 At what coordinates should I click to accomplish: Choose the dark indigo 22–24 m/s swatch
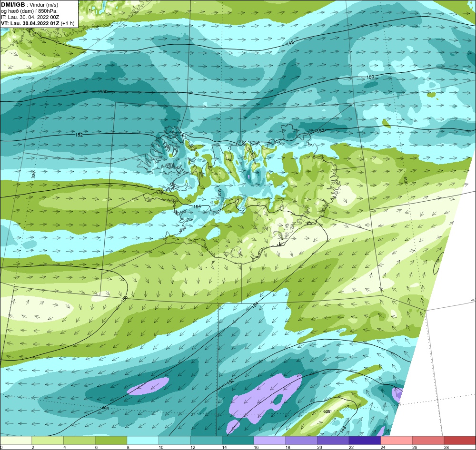365,440
